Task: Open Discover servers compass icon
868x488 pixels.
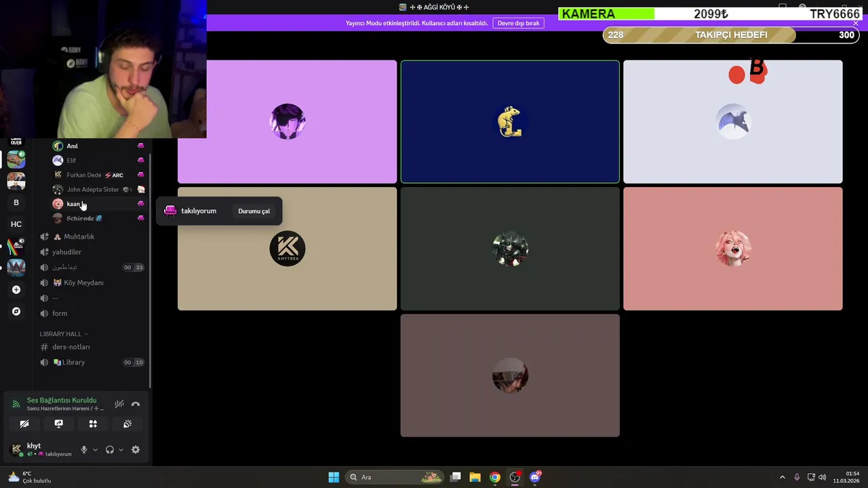Action: click(x=16, y=311)
